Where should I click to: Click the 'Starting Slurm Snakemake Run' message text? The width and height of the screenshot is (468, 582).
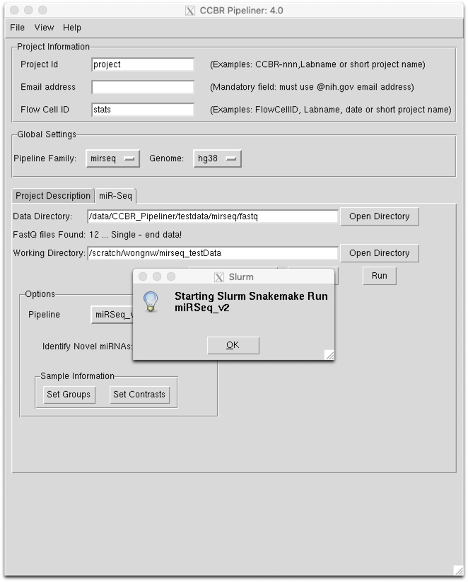pyautogui.click(x=251, y=302)
